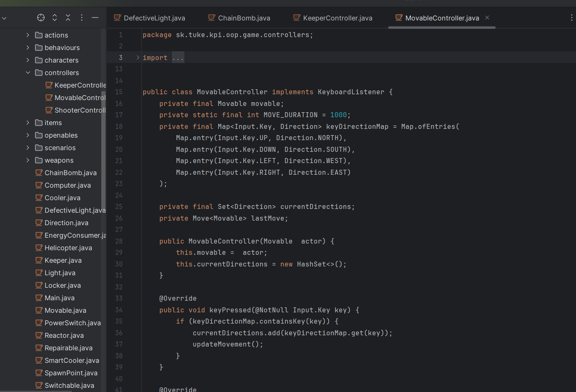Open project panel options three-dot menu
The image size is (576, 392).
tap(82, 18)
